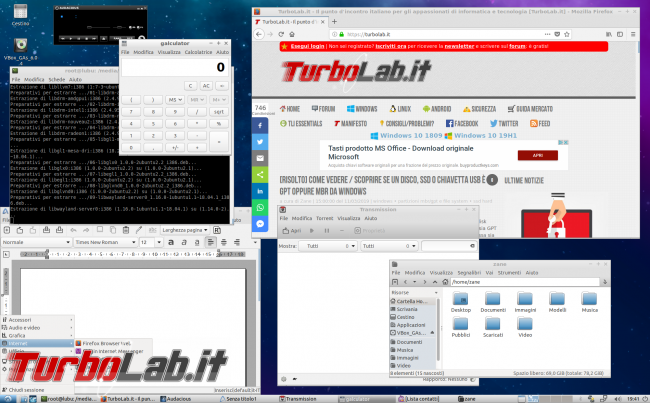
Task: Go back in Firefox navigation
Action: point(259,34)
